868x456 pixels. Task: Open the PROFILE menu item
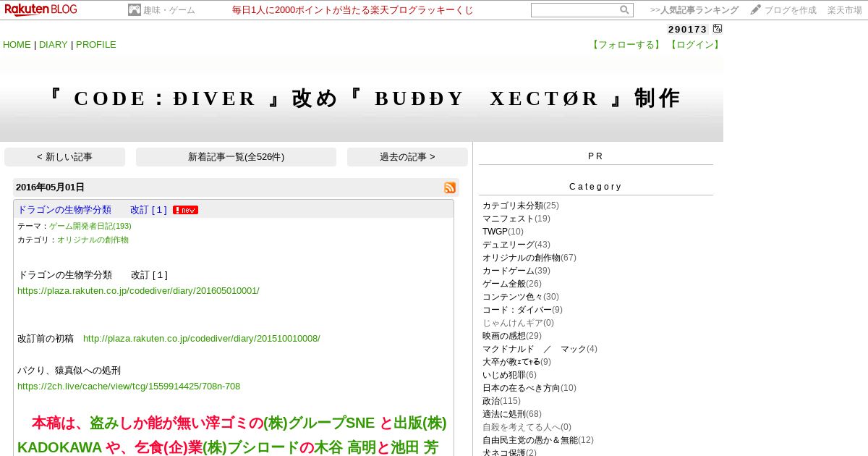tap(96, 45)
